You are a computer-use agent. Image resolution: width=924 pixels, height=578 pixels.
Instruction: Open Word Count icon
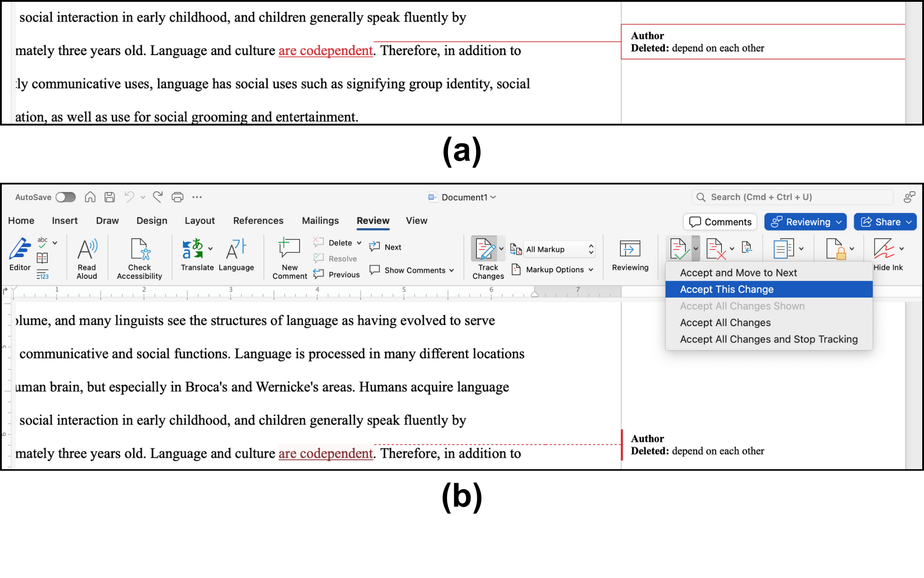click(42, 274)
